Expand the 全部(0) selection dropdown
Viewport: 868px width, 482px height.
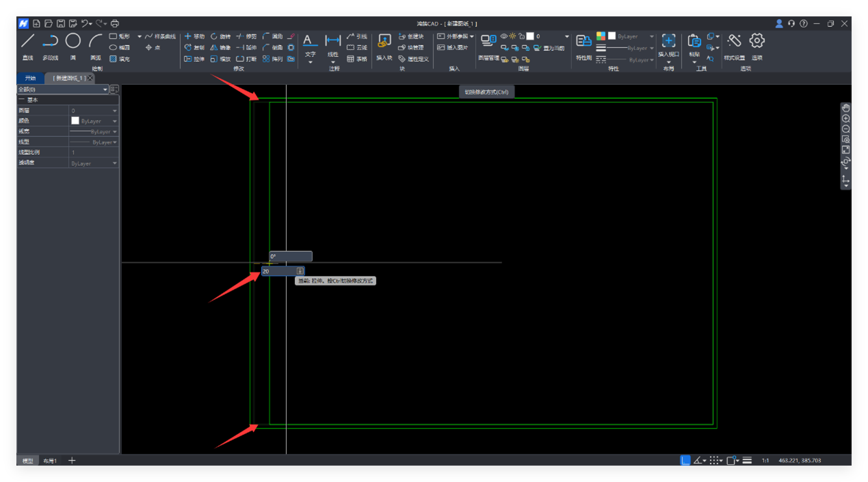pos(105,90)
